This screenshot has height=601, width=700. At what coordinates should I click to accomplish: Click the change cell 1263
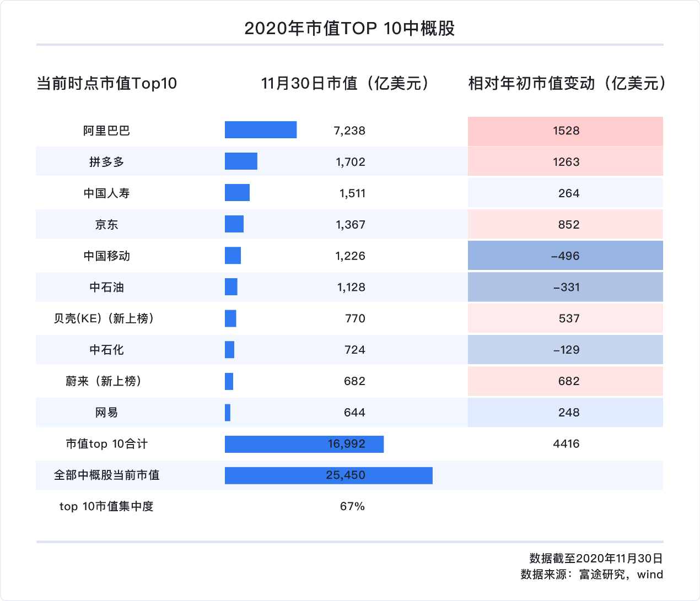566,162
